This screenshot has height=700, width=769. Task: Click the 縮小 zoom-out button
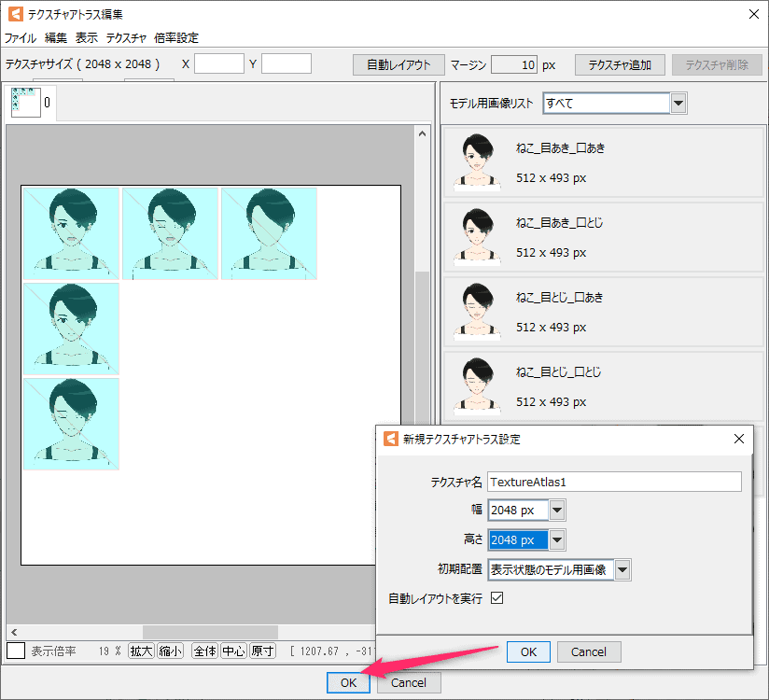(170, 651)
